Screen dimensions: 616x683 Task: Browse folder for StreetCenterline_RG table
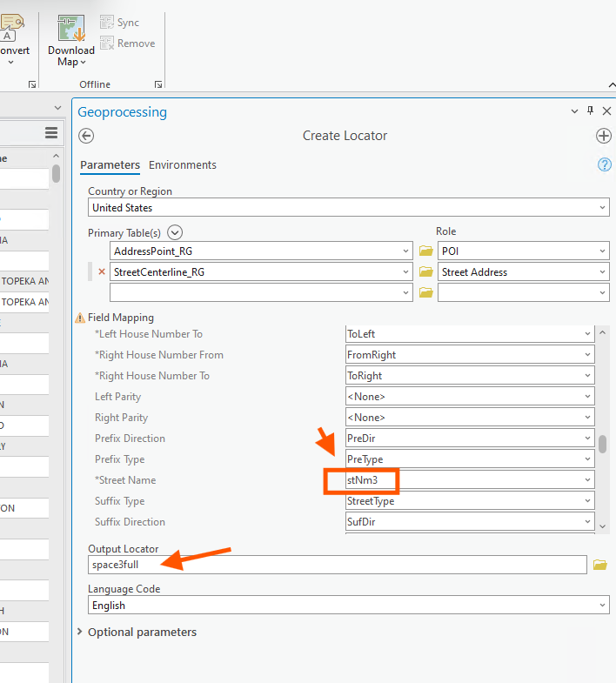click(x=425, y=271)
